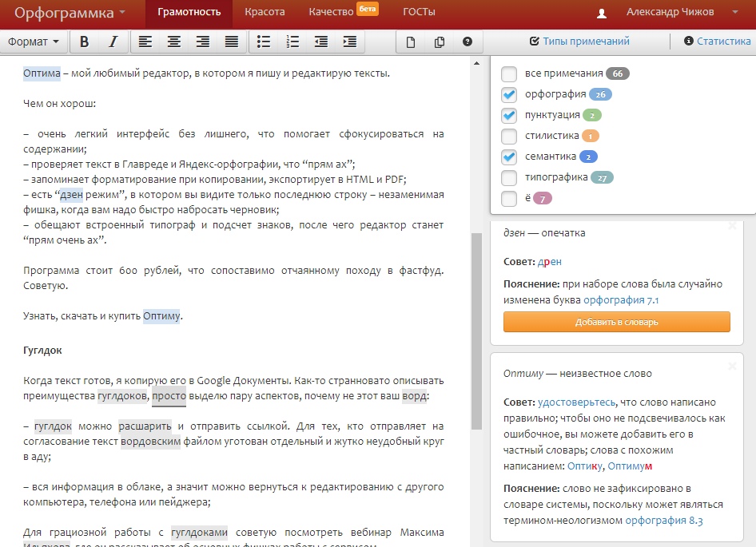Expand the Орфограммка logo dropdown arrow
This screenshot has height=547, width=756.
tap(122, 11)
